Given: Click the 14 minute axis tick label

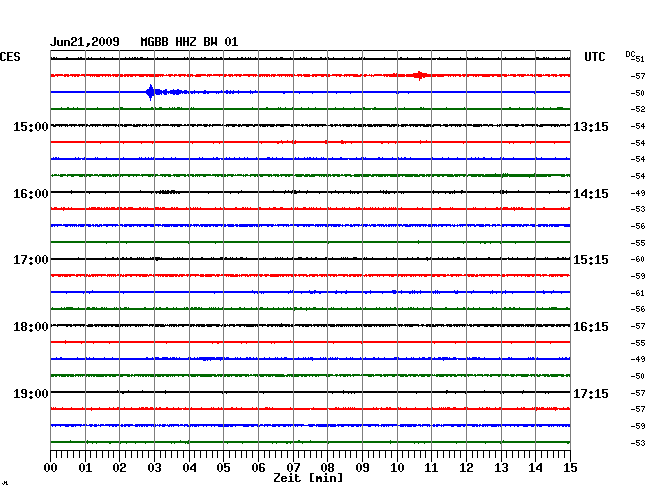Looking at the screenshot, I should tap(536, 467).
